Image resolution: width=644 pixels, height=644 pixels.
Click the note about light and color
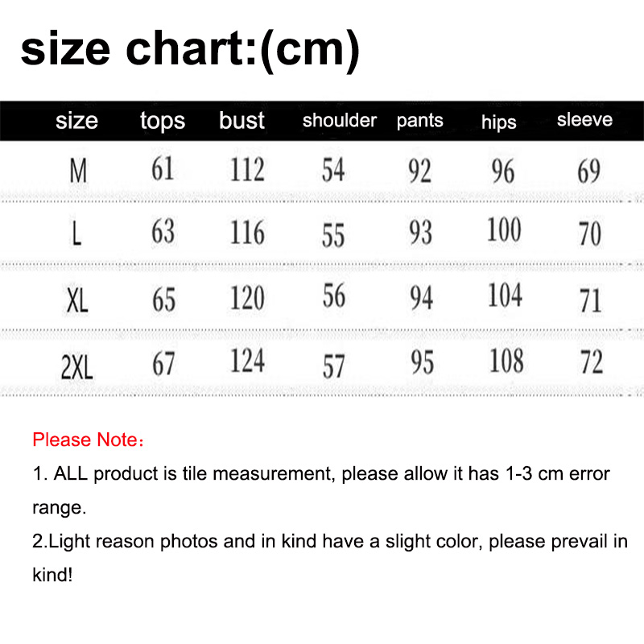(x=329, y=559)
